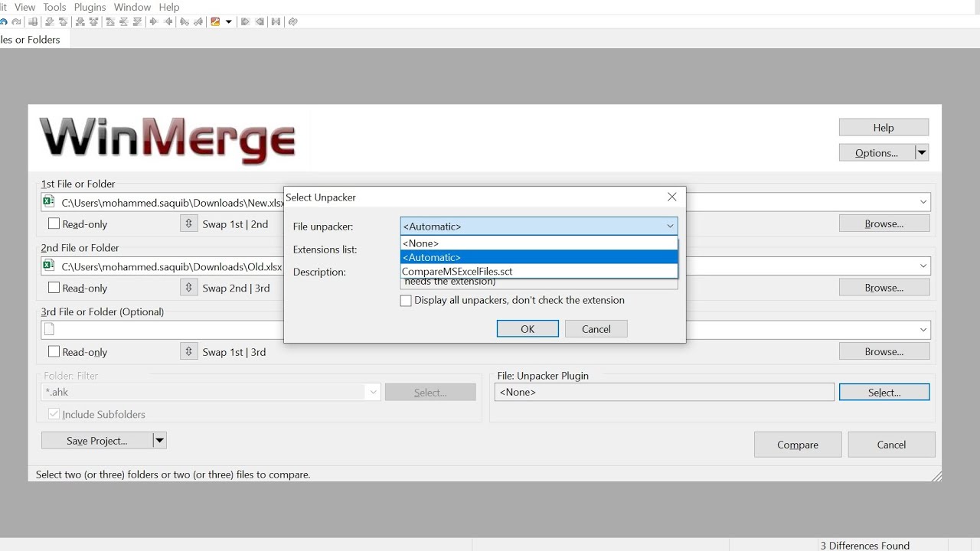Open the arrow next to Save Project...
Viewport: 980px width, 551px height.
(159, 440)
